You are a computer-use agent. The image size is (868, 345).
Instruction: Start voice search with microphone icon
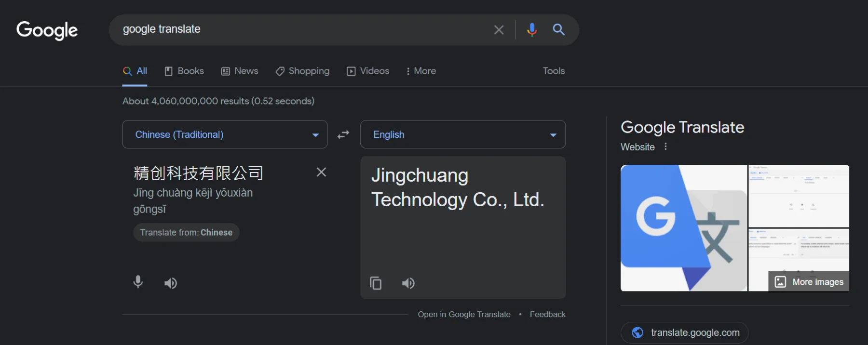532,30
